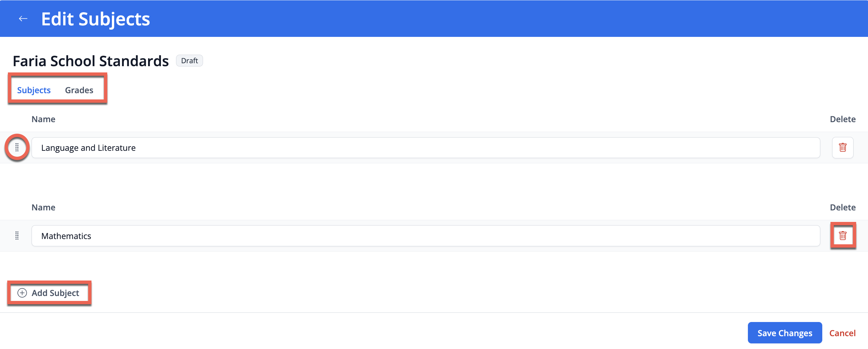Click the Add Subject label
This screenshot has width=868, height=349.
tap(55, 293)
